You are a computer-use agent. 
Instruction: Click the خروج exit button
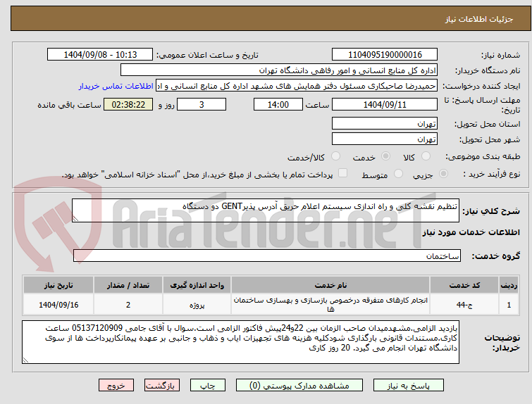click(x=116, y=386)
